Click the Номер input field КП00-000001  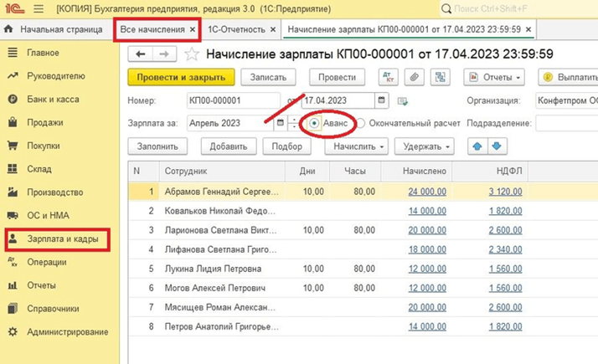pos(222,100)
